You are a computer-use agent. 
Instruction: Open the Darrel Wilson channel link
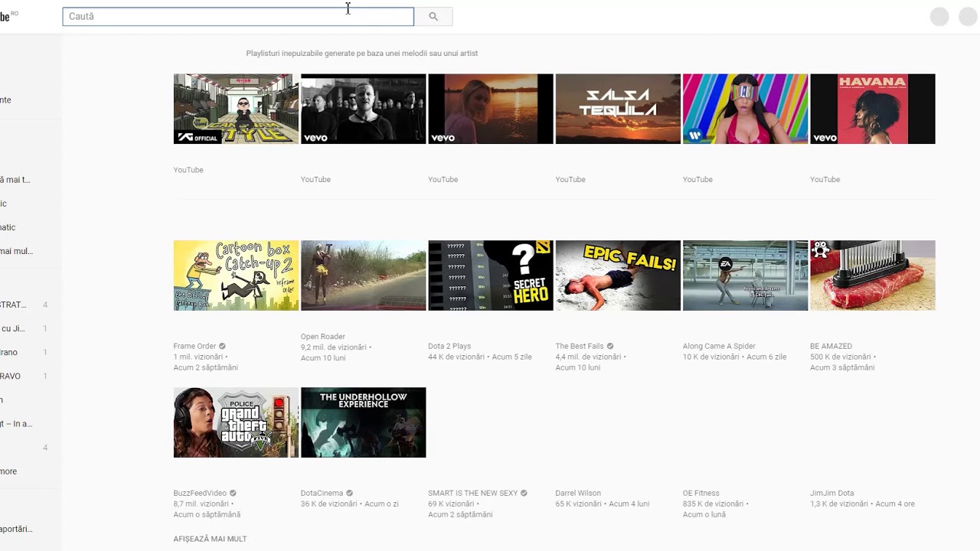pyautogui.click(x=578, y=493)
